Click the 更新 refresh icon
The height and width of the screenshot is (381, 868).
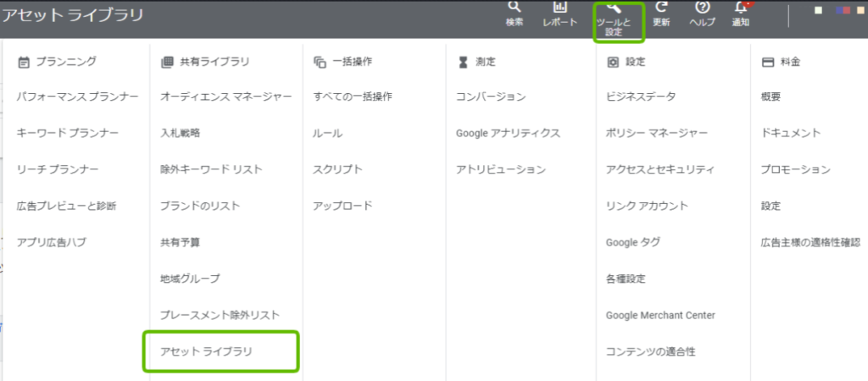661,7
